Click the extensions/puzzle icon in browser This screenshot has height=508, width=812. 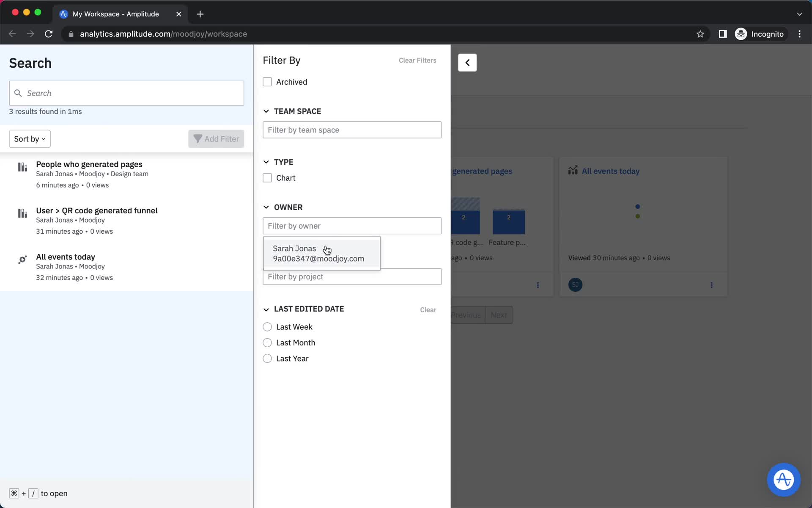(722, 34)
